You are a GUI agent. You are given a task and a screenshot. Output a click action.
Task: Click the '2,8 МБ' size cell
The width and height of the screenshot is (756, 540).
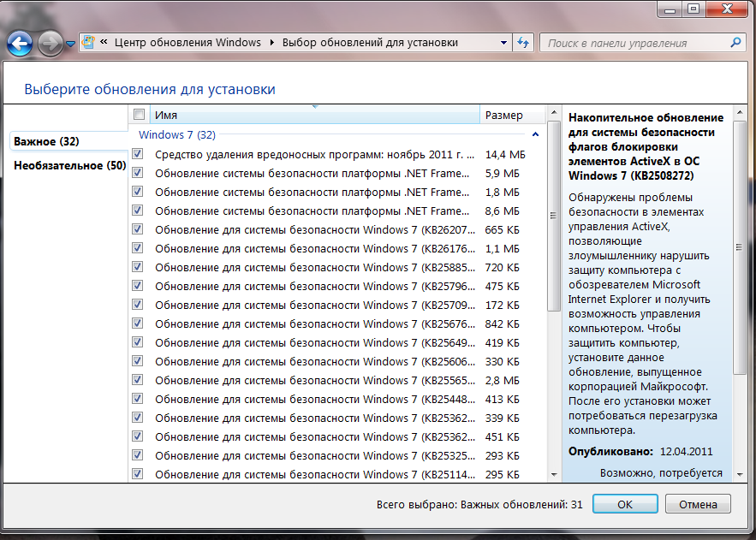click(x=502, y=381)
